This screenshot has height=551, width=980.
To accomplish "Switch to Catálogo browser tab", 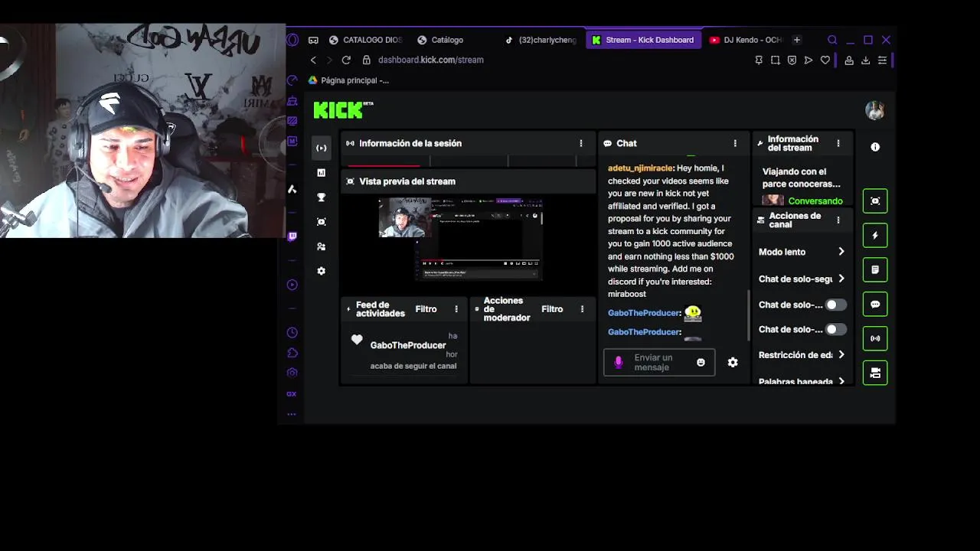I will tap(440, 40).
